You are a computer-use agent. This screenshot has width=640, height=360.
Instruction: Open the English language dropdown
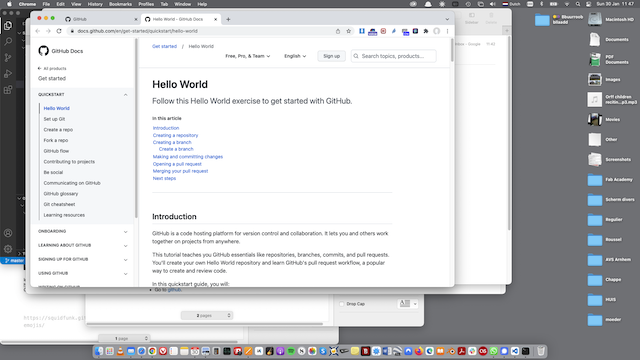(x=295, y=56)
